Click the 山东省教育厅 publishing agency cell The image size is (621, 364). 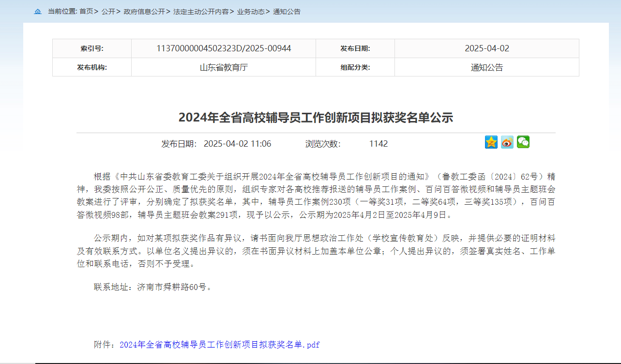(x=224, y=67)
